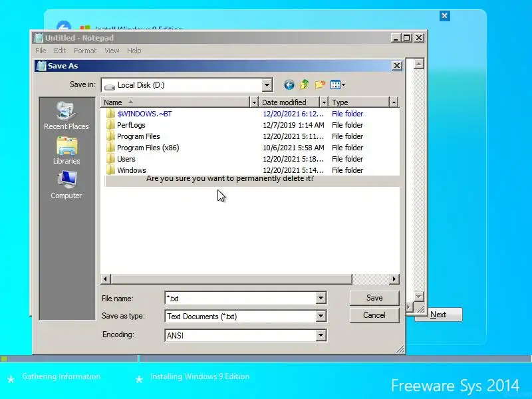The image size is (532, 399).
Task: Click the Cancel button
Action: 374,315
